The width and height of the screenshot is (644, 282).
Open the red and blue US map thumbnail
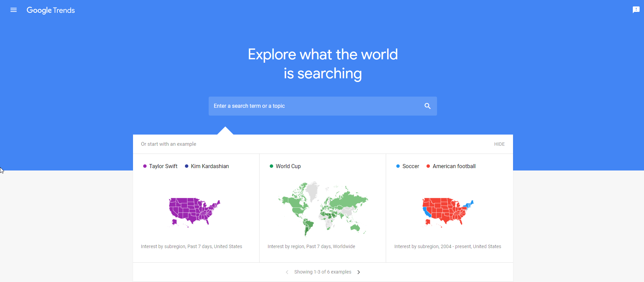click(x=448, y=212)
